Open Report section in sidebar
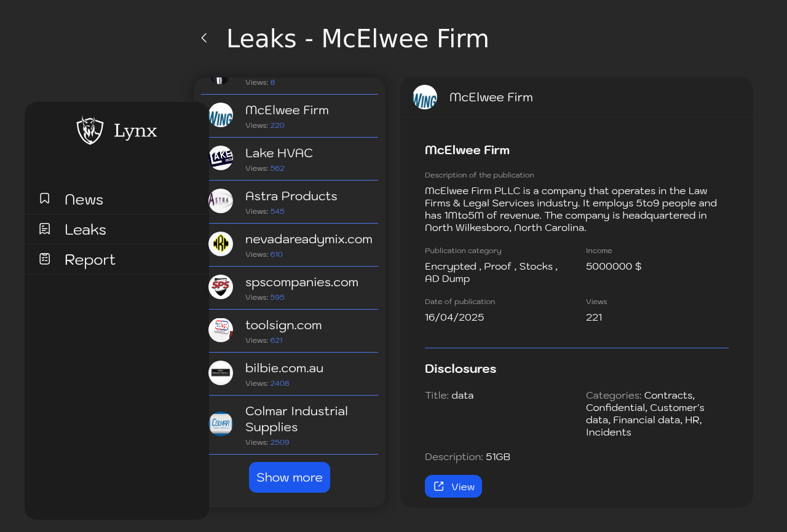 (x=117, y=259)
